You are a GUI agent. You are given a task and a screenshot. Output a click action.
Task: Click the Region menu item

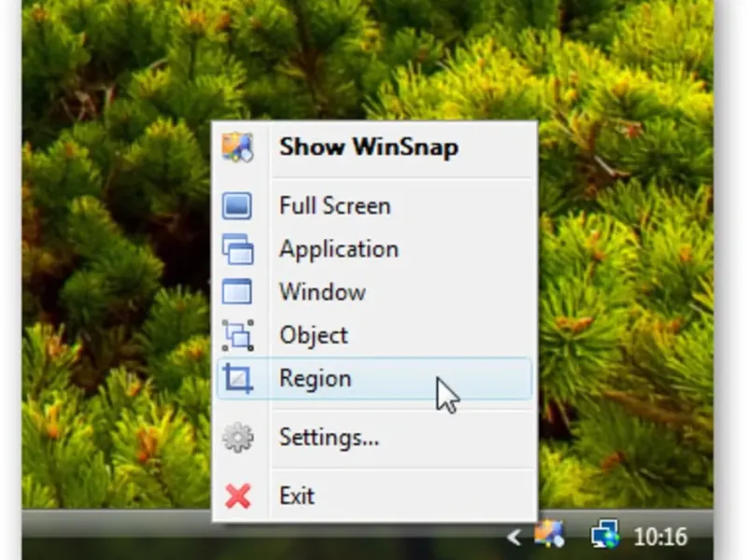click(x=374, y=379)
